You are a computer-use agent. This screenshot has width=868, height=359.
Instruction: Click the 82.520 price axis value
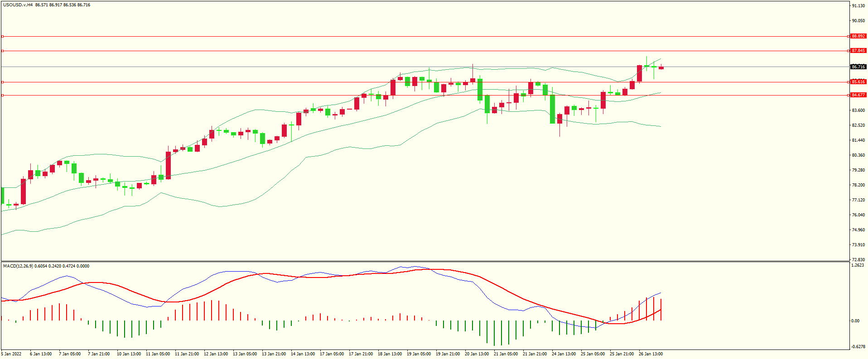[x=858, y=125]
